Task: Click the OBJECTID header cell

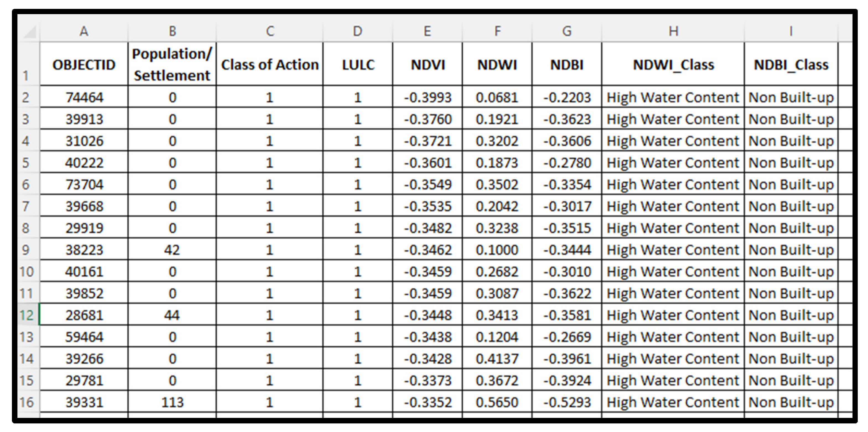Action: click(x=84, y=64)
